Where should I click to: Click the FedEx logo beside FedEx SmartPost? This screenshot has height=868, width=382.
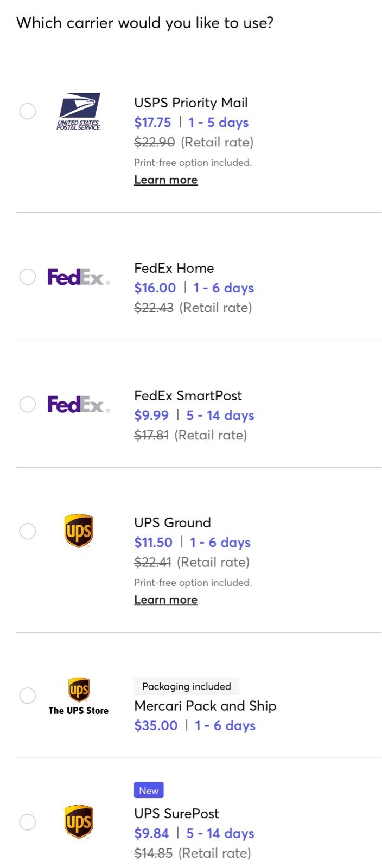(78, 404)
